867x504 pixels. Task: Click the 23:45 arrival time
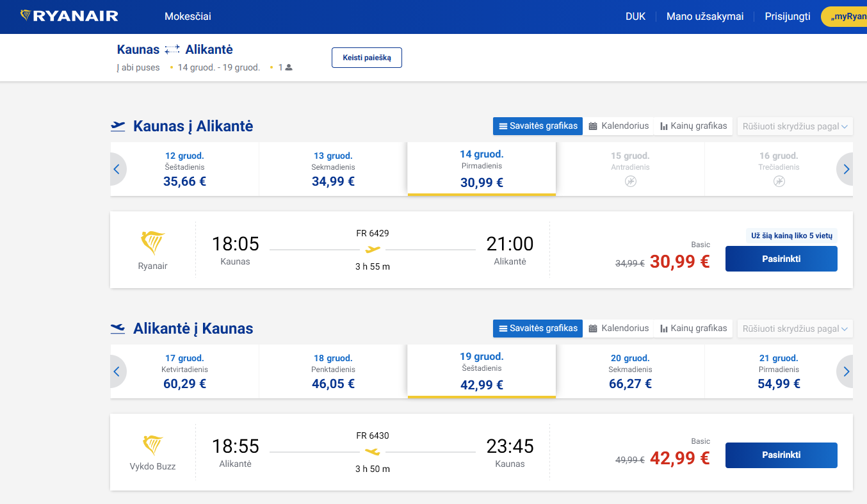pyautogui.click(x=510, y=446)
